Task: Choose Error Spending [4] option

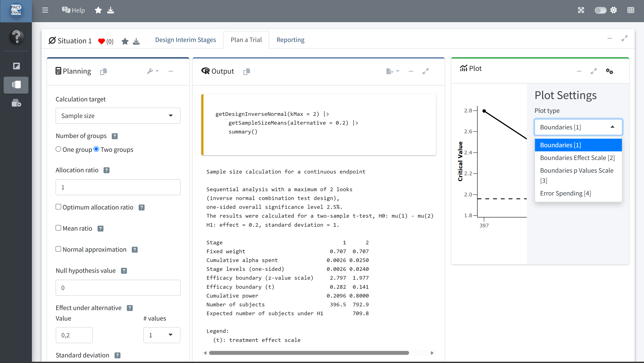Action: [x=578, y=194]
